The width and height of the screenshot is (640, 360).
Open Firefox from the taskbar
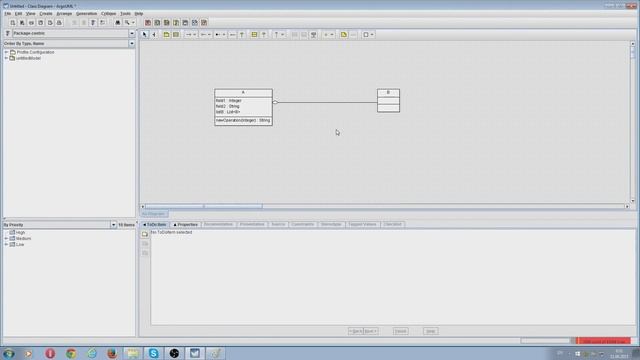(112, 353)
